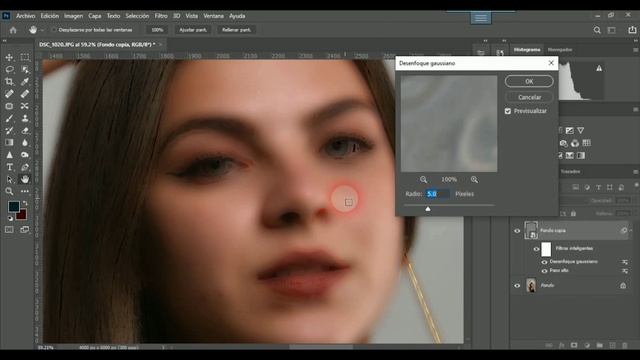Viewport: 640px width, 360px height.
Task: Open the foreground color swatch
Action: click(x=13, y=206)
